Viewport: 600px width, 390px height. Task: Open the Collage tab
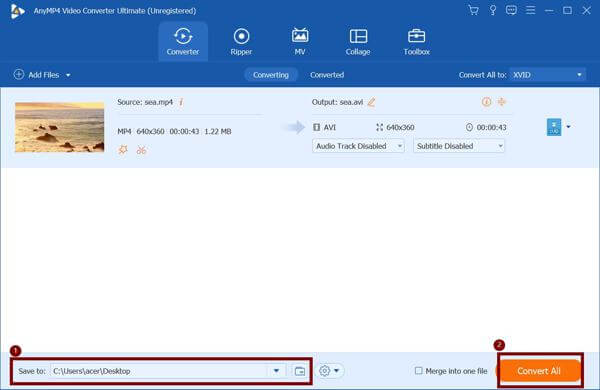[358, 42]
